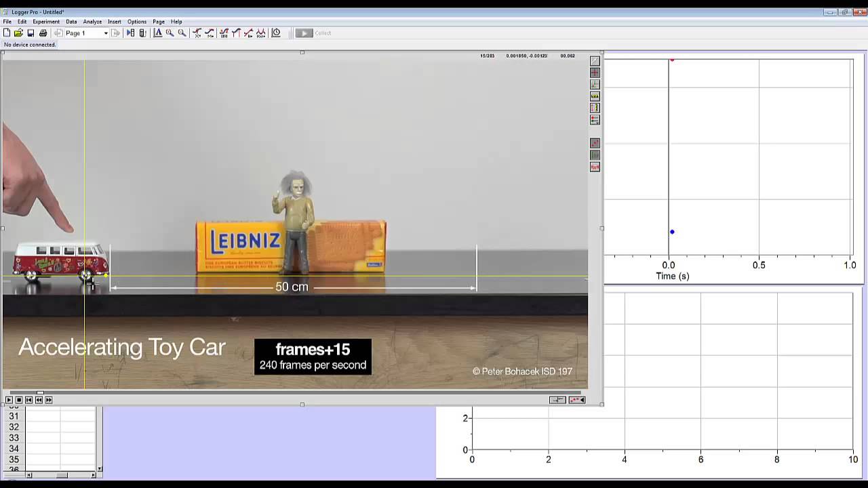Toggle the Show Origin icon in video toolbar
Viewport: 868px width, 488px height.
coord(595,155)
